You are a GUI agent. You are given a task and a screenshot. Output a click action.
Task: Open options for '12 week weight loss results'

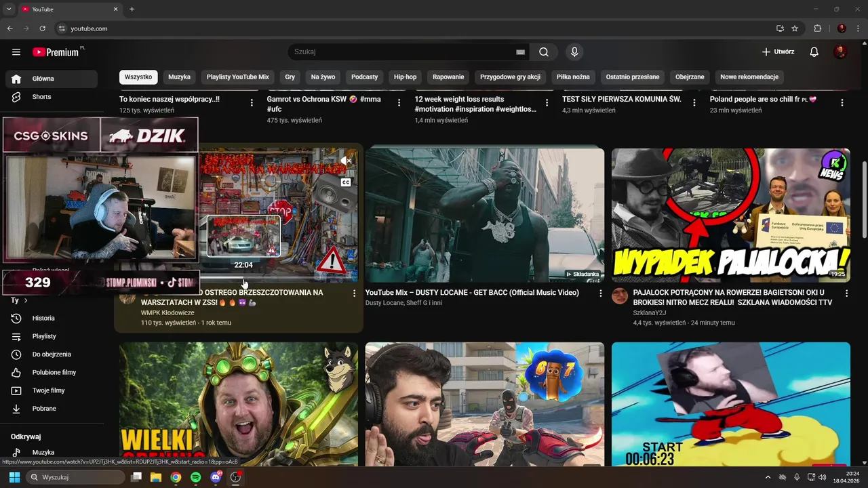[x=547, y=103]
